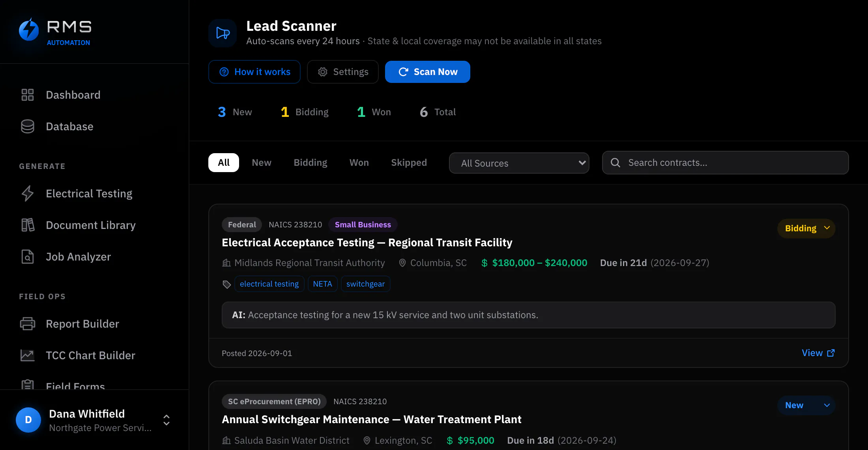This screenshot has width=868, height=450.
Task: Click the Dashboard grid icon
Action: tap(28, 95)
